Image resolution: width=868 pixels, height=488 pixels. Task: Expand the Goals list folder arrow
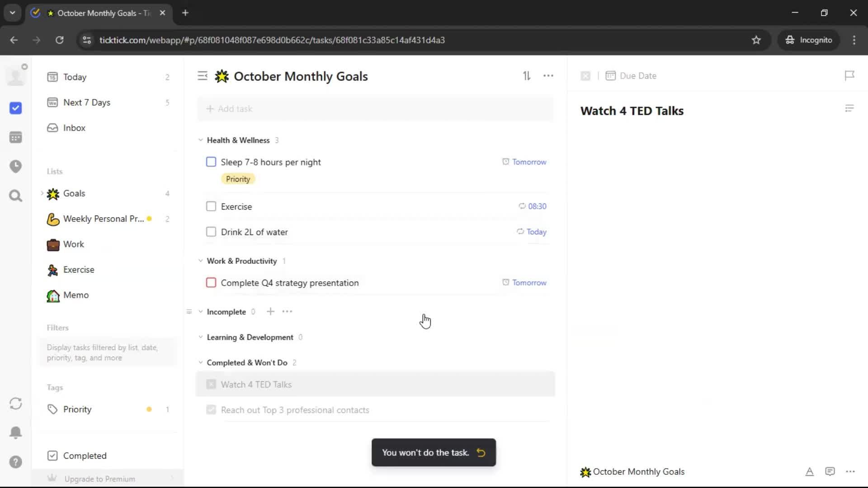(42, 193)
